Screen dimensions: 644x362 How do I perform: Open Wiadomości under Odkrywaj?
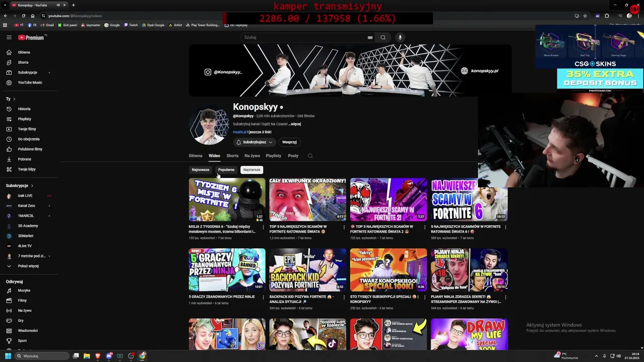28,330
